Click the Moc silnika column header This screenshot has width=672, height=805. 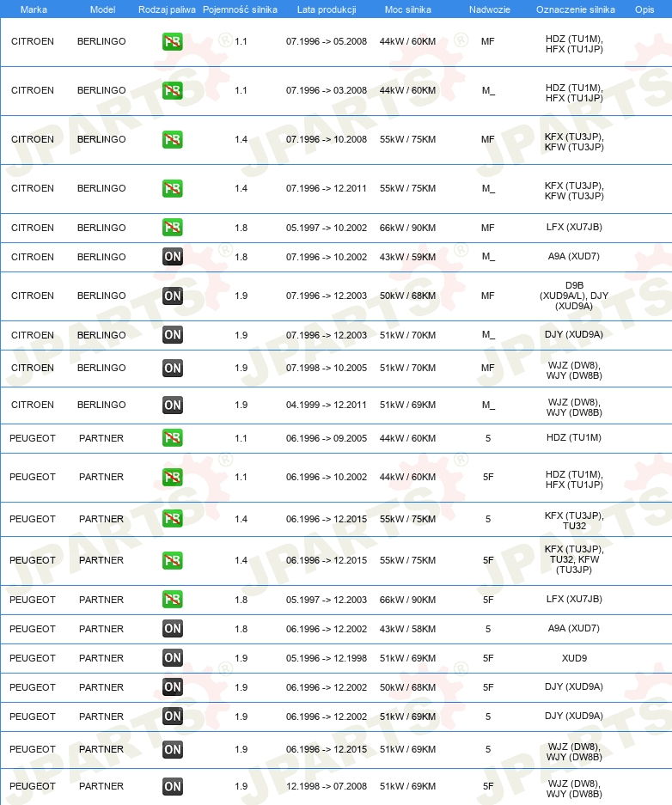tap(408, 9)
